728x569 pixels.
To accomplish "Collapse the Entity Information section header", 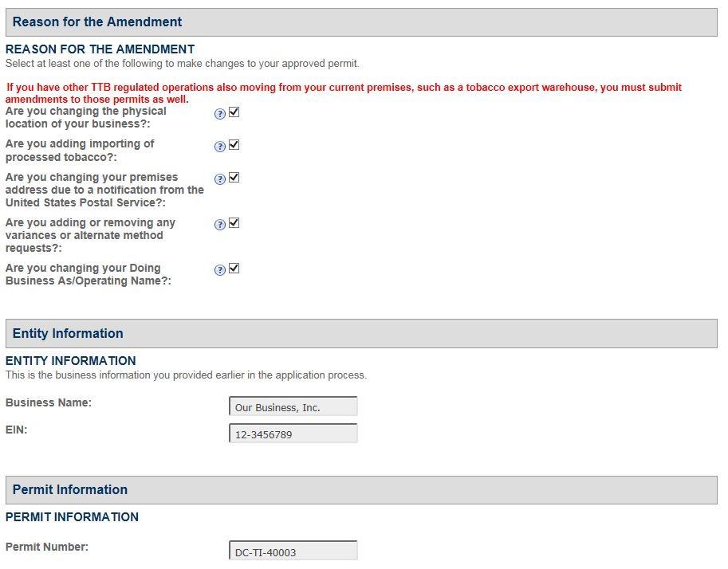I will point(361,334).
